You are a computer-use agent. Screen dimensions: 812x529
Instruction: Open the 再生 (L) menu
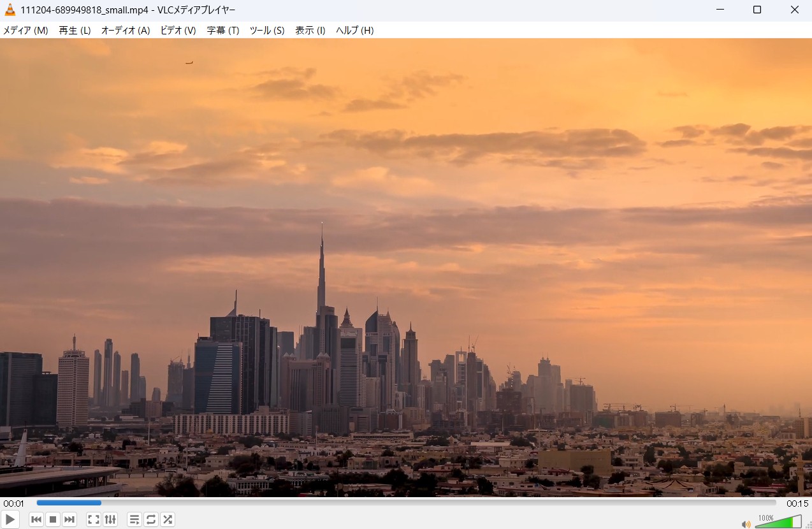[75, 31]
